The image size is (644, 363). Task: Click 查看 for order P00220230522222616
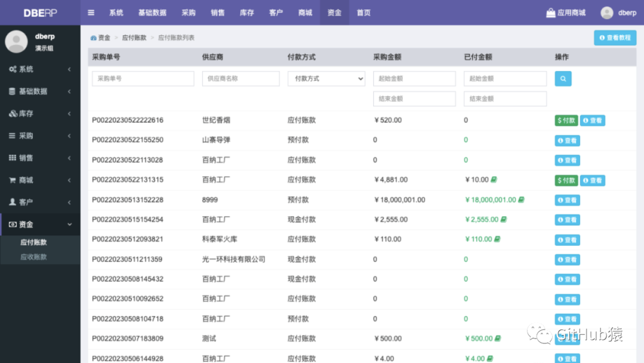592,121
